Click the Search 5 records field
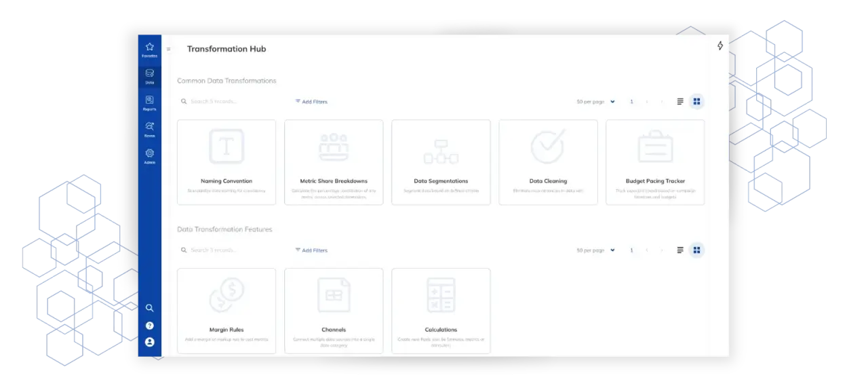The image size is (868, 386). tap(232, 102)
